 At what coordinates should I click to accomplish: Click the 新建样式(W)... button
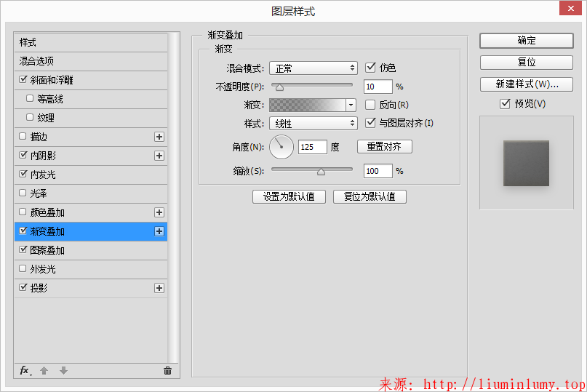coord(527,84)
